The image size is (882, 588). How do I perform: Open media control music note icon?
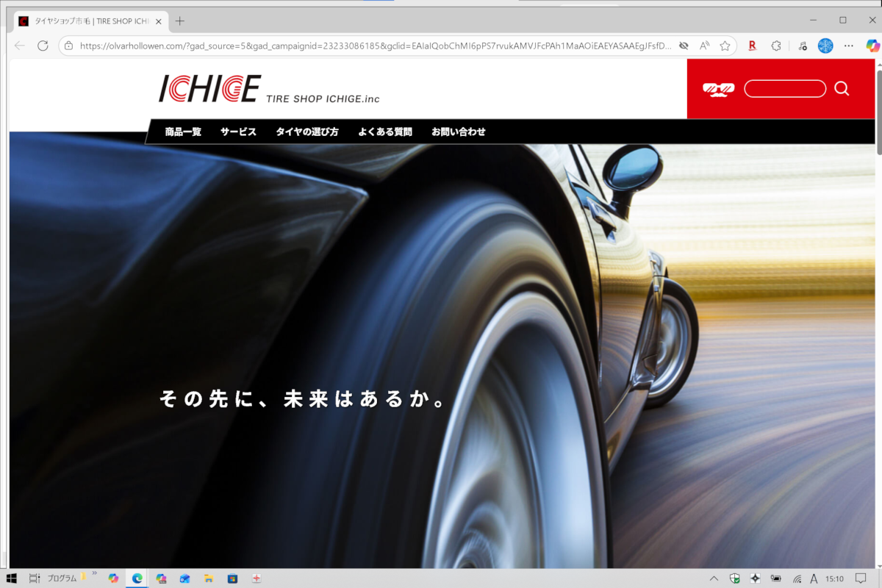[x=802, y=46]
